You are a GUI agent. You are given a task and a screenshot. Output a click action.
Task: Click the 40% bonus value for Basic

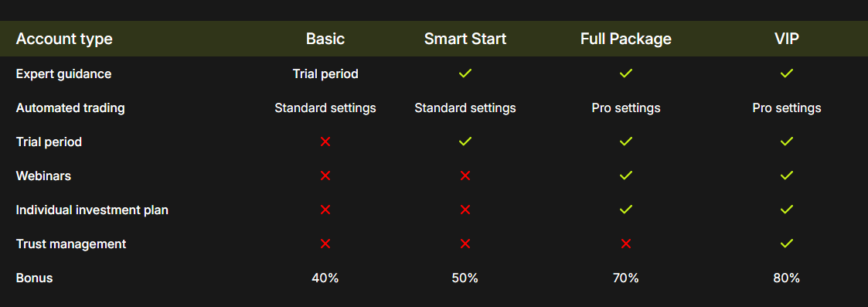coord(325,278)
